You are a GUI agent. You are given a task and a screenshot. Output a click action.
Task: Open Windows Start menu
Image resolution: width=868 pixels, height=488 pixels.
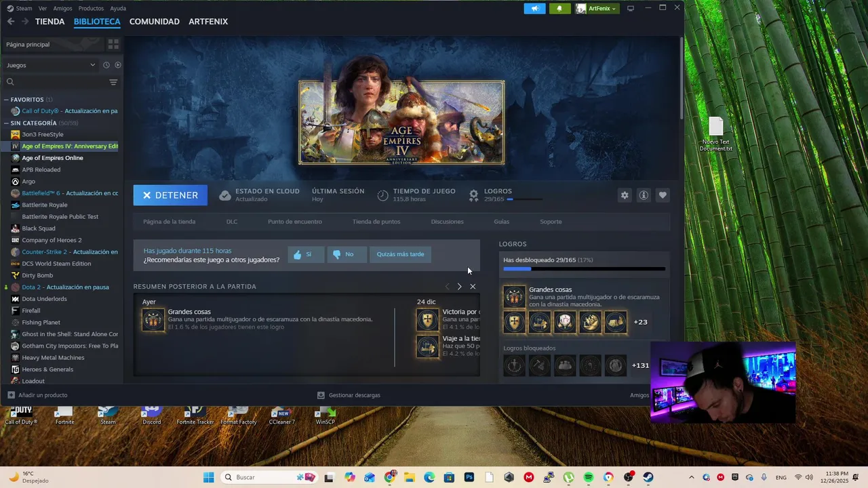[208, 477]
